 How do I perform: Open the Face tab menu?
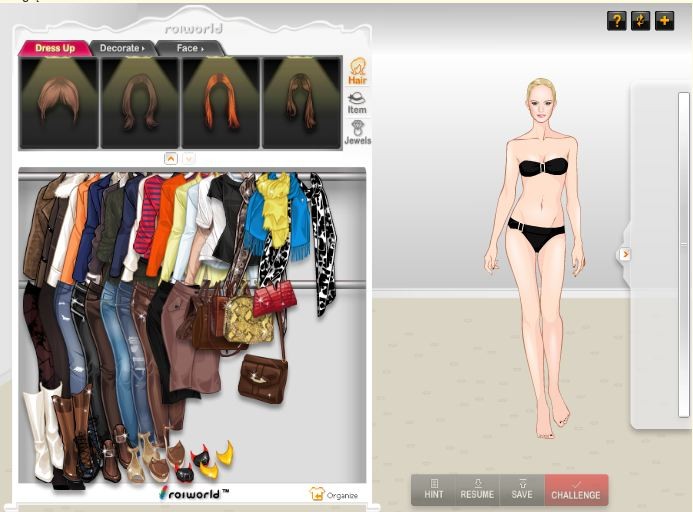pos(189,48)
